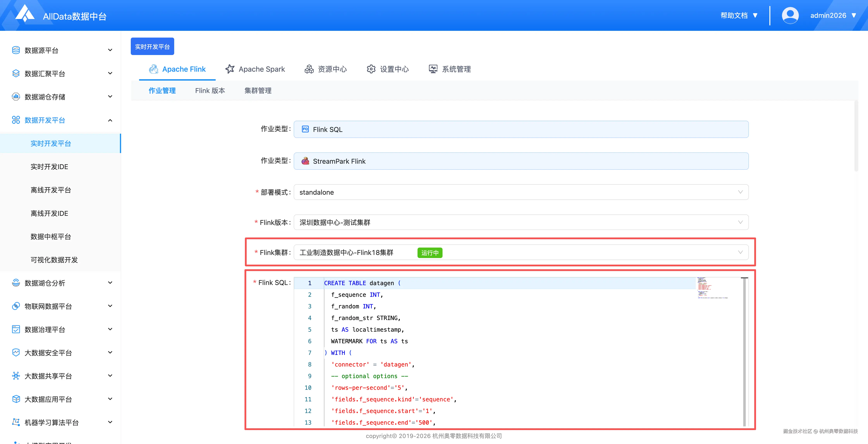Screen dimensions: 868x444
Task: Expand the 数据治理平台 menu chevron
Action: [x=110, y=329]
